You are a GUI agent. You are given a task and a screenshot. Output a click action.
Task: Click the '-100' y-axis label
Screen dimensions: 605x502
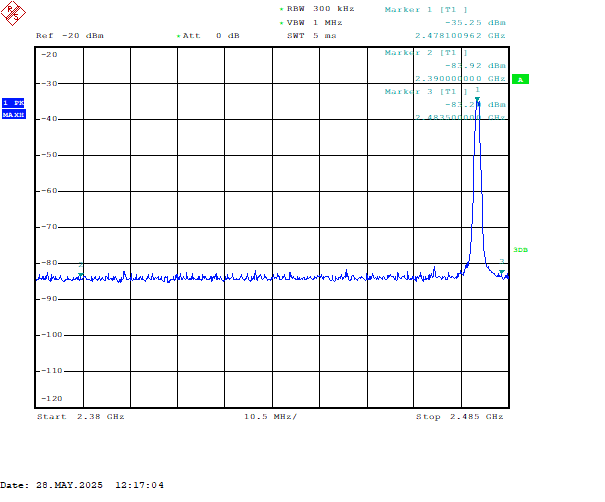click(x=52, y=335)
